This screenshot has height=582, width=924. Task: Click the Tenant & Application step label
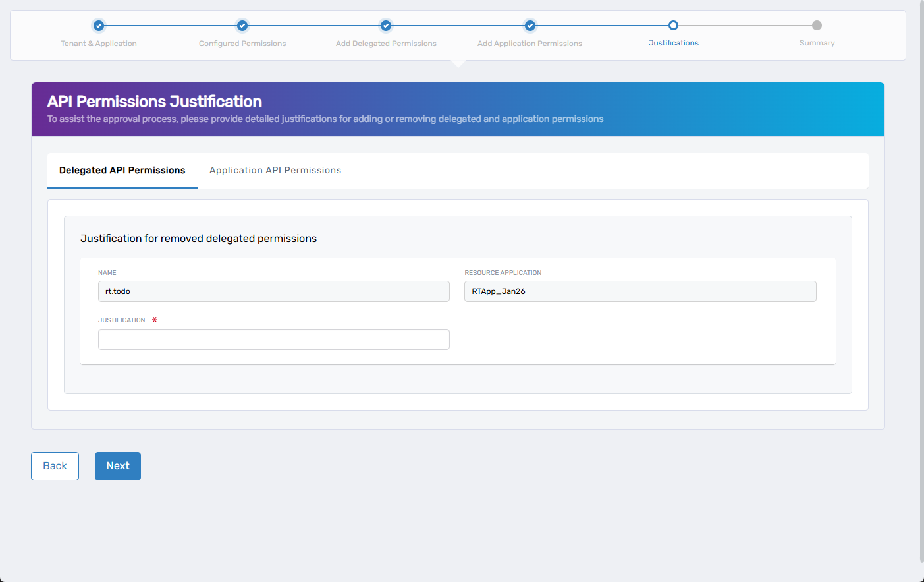(x=98, y=43)
